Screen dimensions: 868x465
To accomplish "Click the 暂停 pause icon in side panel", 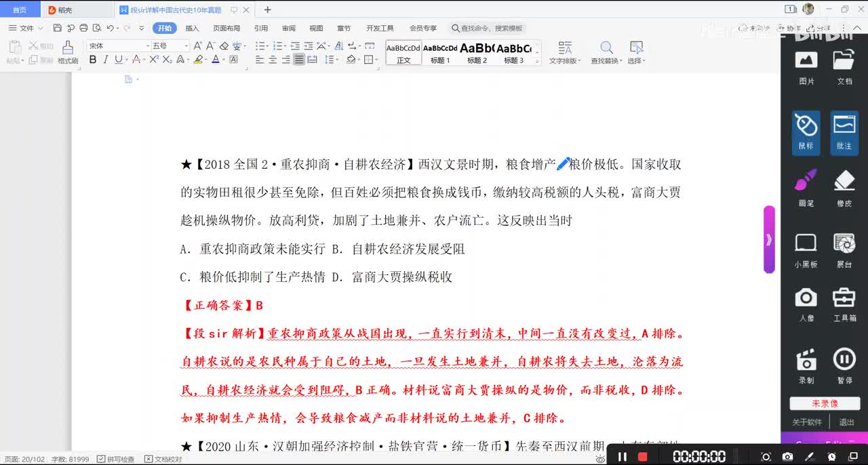I will (844, 366).
